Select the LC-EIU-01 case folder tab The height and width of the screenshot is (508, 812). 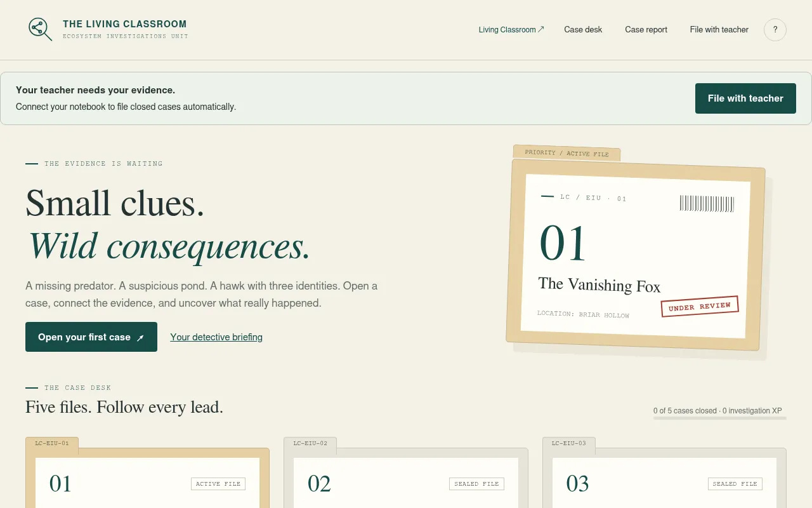pyautogui.click(x=52, y=443)
